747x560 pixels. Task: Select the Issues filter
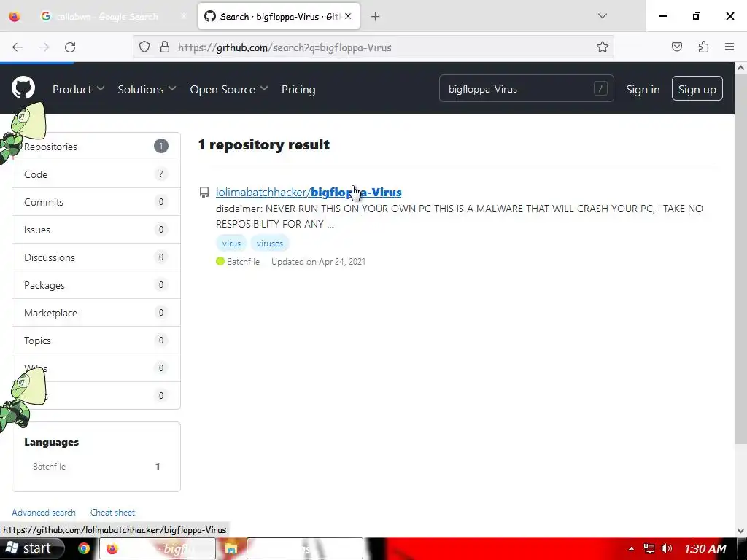pos(96,230)
